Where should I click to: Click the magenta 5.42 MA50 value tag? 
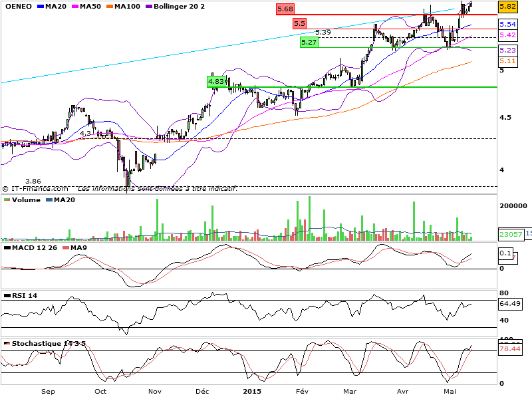(x=508, y=35)
